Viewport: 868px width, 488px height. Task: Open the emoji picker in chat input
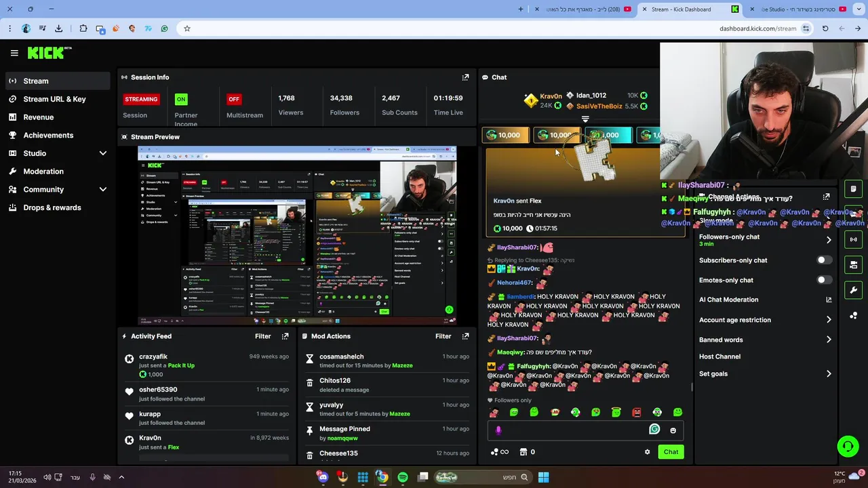coord(673,430)
